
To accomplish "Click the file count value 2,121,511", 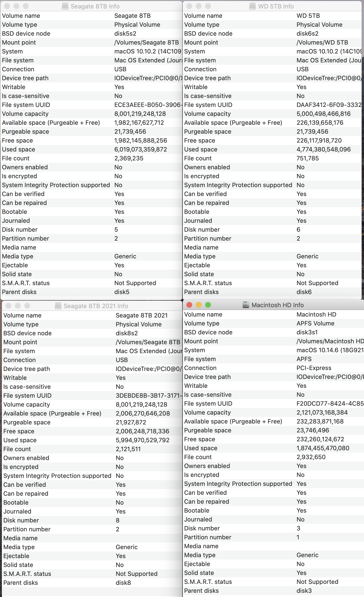I will (128, 449).
